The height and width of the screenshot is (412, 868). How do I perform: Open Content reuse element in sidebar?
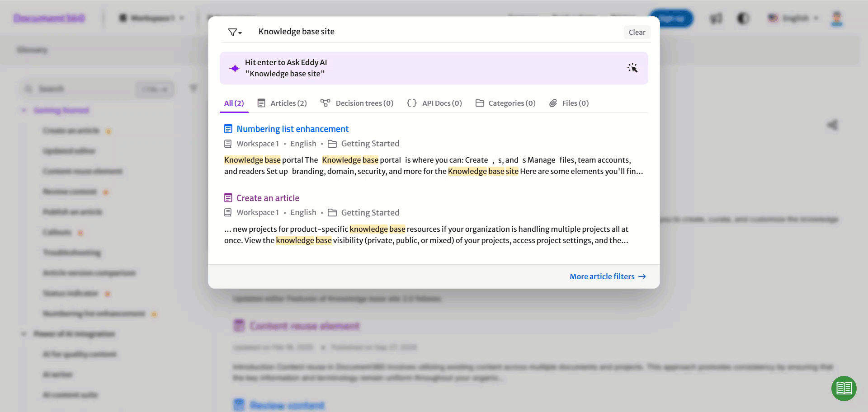point(83,171)
